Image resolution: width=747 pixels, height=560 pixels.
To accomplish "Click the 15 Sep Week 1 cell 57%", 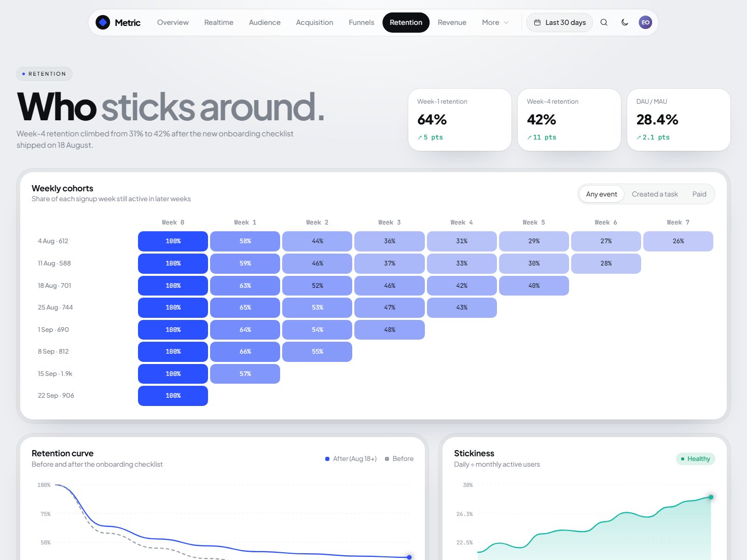I will point(245,374).
